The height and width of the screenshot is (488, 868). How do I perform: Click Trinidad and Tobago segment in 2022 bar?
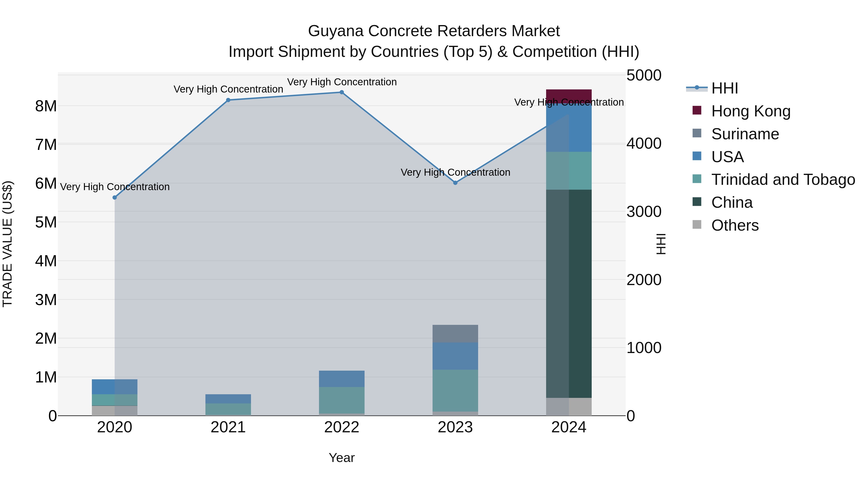(342, 401)
